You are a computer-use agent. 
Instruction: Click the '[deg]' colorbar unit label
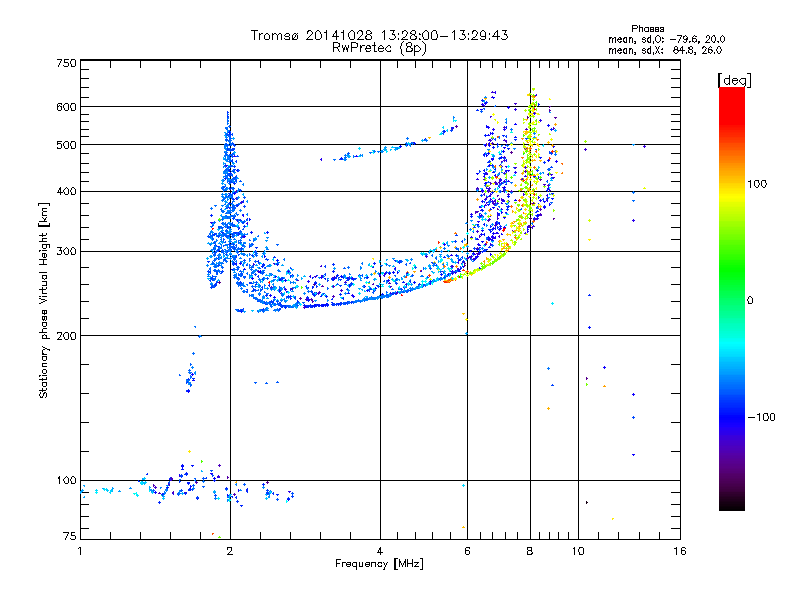[734, 80]
